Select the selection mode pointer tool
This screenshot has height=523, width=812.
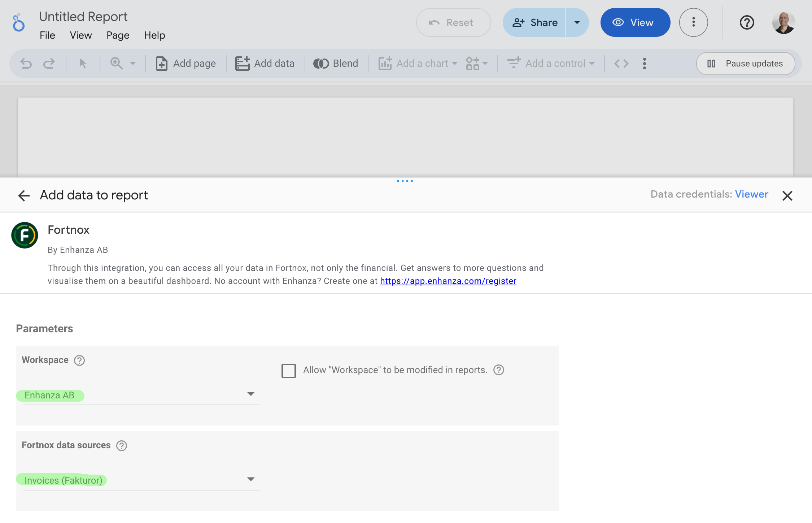83,64
